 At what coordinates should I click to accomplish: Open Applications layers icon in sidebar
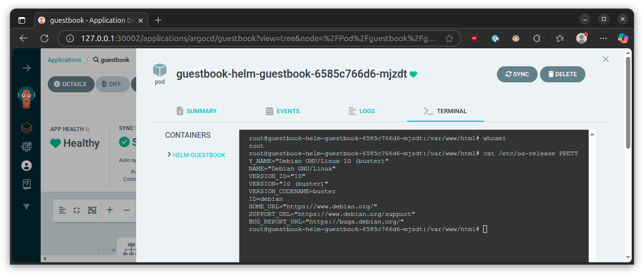[x=26, y=128]
